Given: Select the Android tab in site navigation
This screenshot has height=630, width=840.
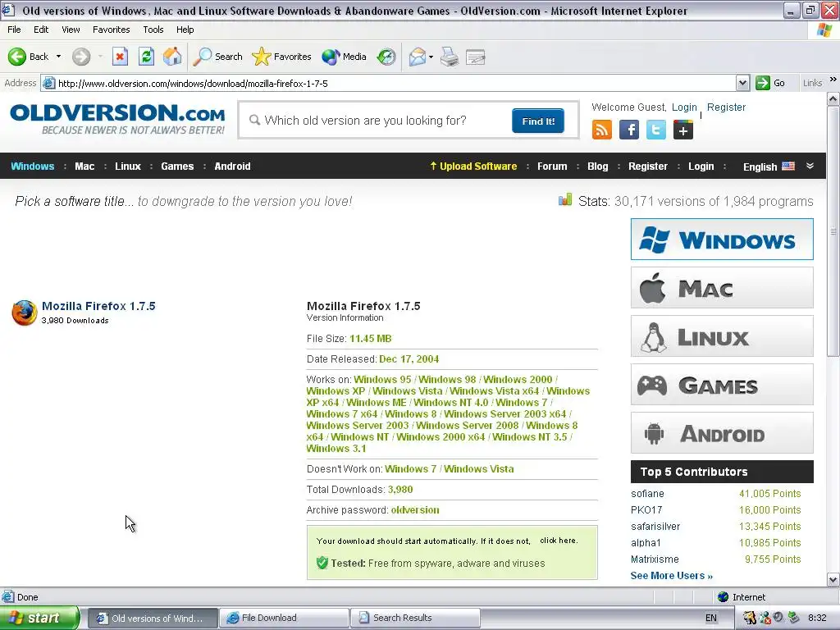Looking at the screenshot, I should tap(232, 166).
